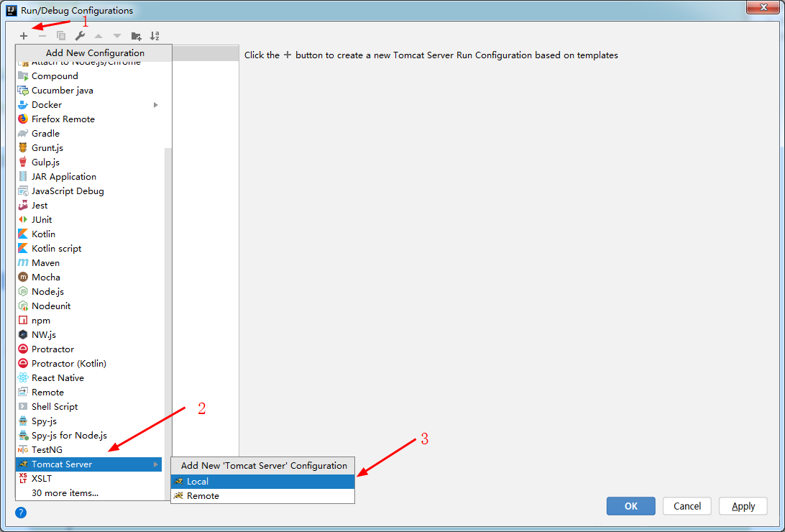This screenshot has height=532, width=785.
Task: Click the Move Down arrow icon
Action: point(117,36)
